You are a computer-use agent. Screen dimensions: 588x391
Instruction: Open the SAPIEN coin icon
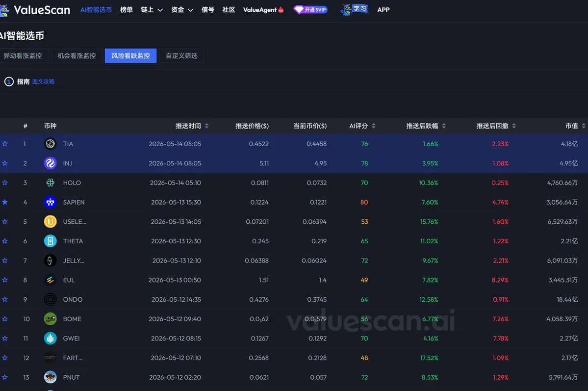50,202
